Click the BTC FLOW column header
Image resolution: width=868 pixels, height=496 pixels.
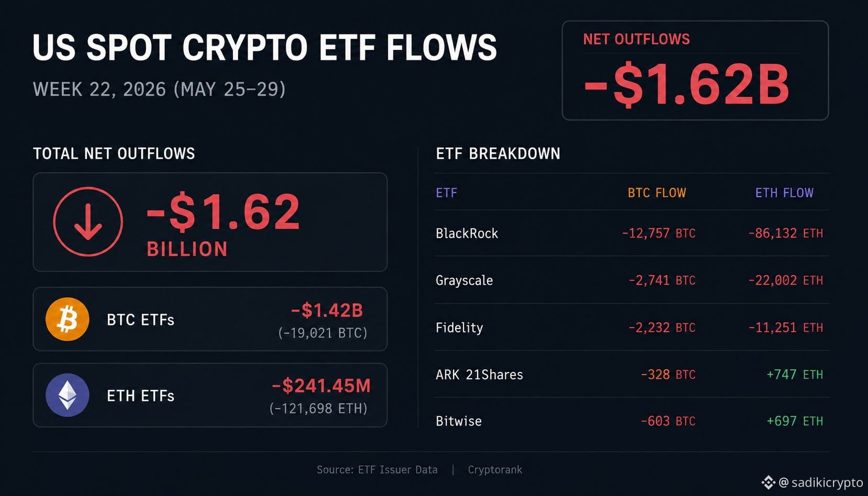657,193
